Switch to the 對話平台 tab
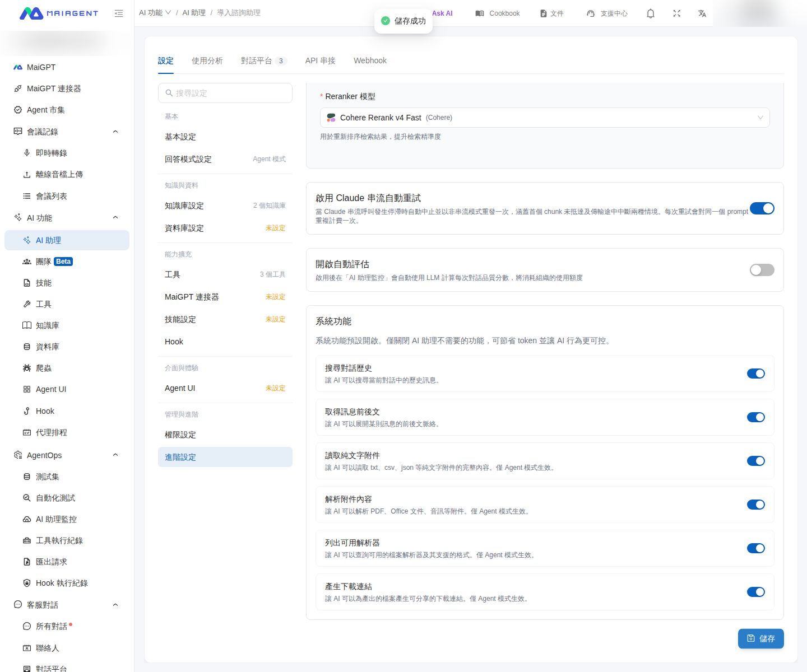 click(x=264, y=60)
